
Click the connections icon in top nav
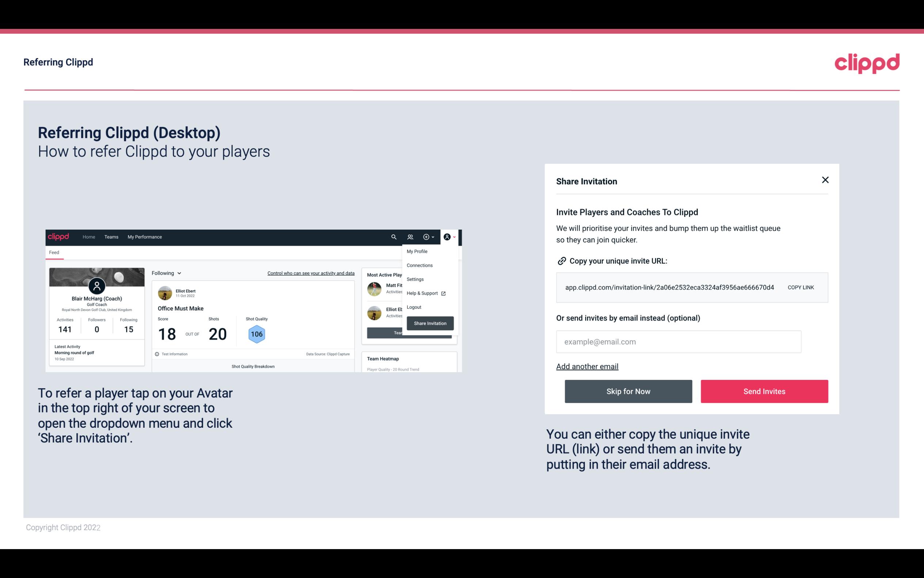[410, 237]
